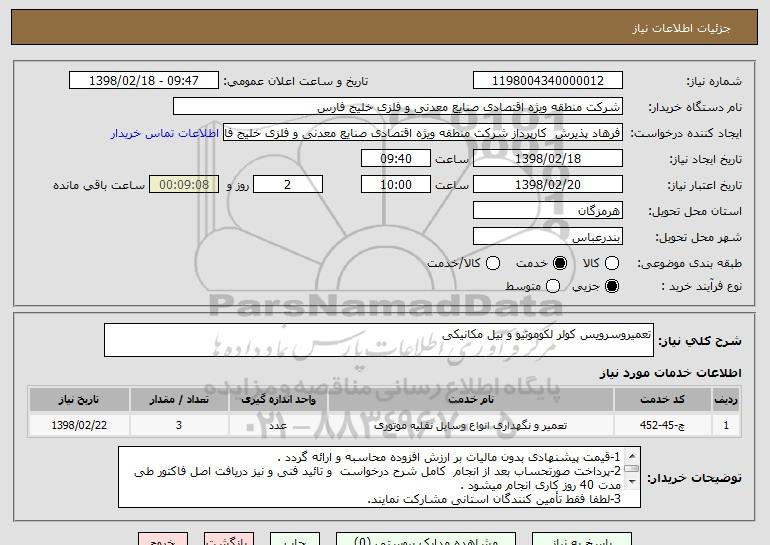Click service name cell تعمیر و نگهداری انواع وسایل نقلیه موتوری

[471, 425]
